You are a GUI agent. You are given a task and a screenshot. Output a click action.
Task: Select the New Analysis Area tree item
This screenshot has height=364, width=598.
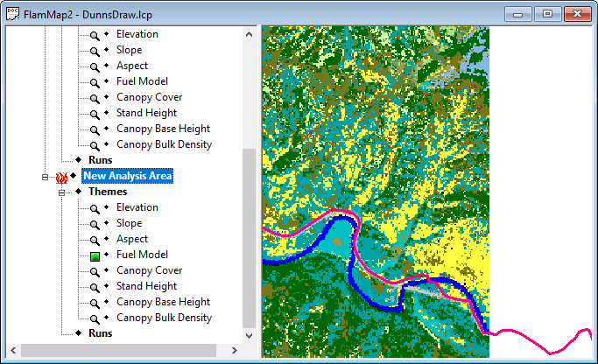pyautogui.click(x=127, y=176)
